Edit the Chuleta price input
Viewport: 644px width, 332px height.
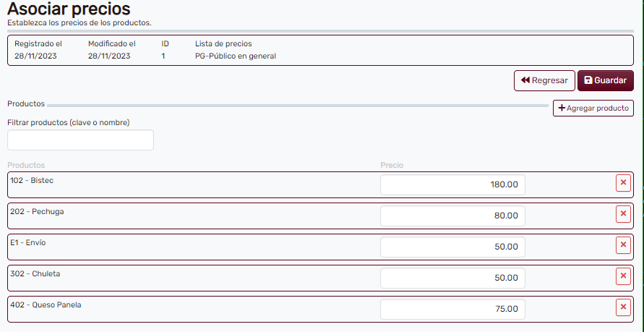[452, 278]
